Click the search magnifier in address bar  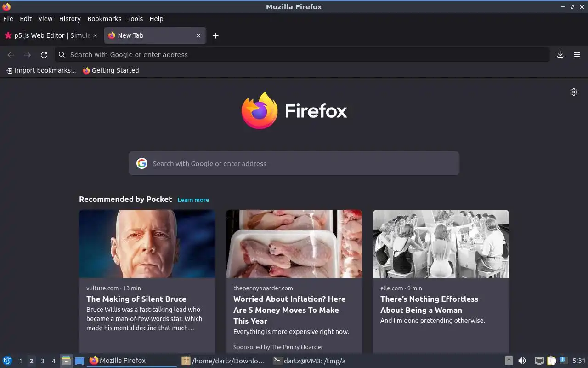pos(62,55)
